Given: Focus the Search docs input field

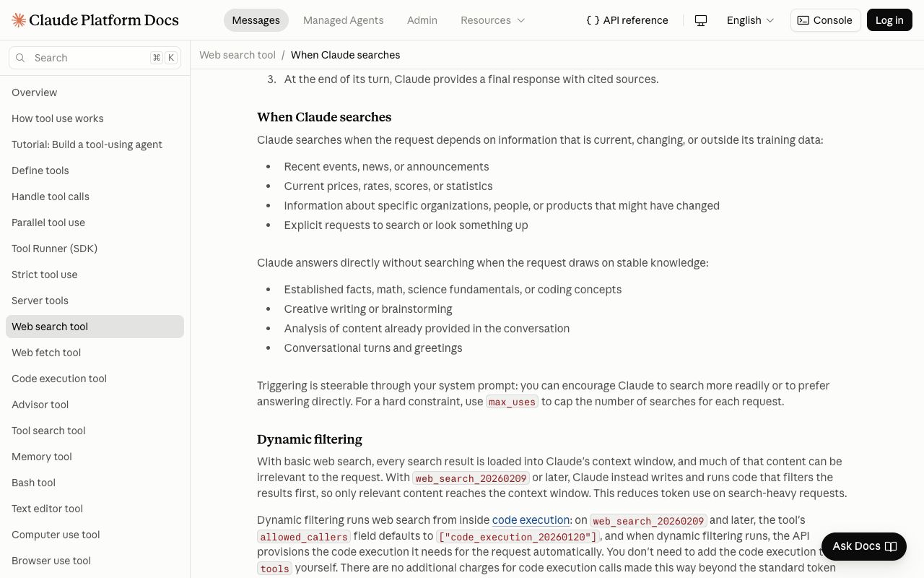Looking at the screenshot, I should [x=95, y=58].
